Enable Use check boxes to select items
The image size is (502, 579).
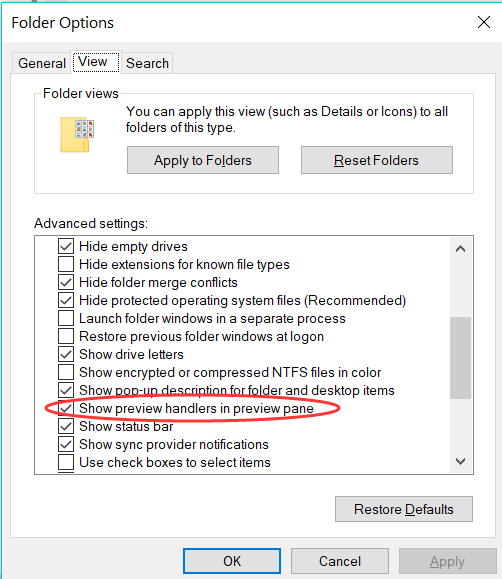pos(66,462)
